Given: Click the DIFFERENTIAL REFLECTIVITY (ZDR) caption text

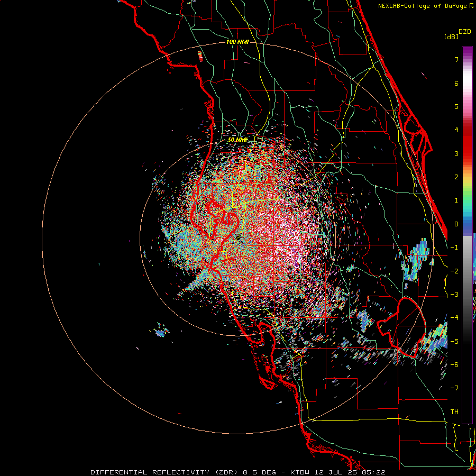Looking at the screenshot, I should (x=165, y=472).
